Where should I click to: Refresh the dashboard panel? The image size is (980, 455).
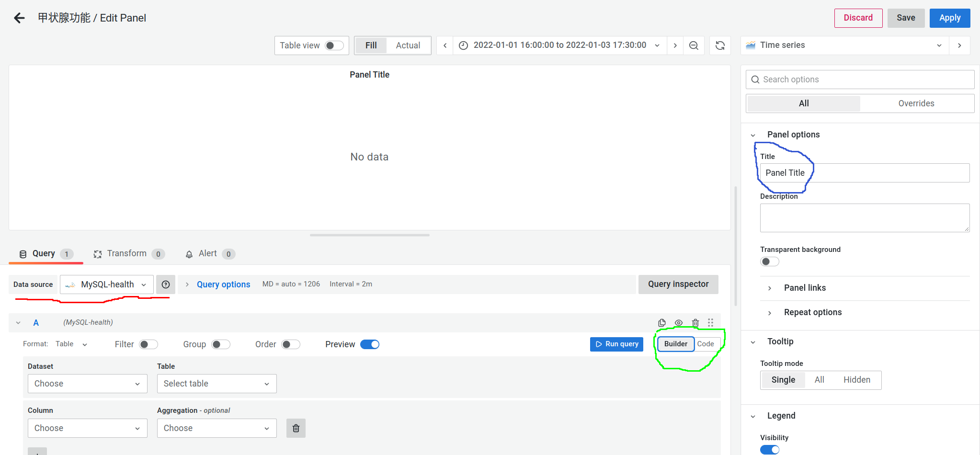pos(720,45)
